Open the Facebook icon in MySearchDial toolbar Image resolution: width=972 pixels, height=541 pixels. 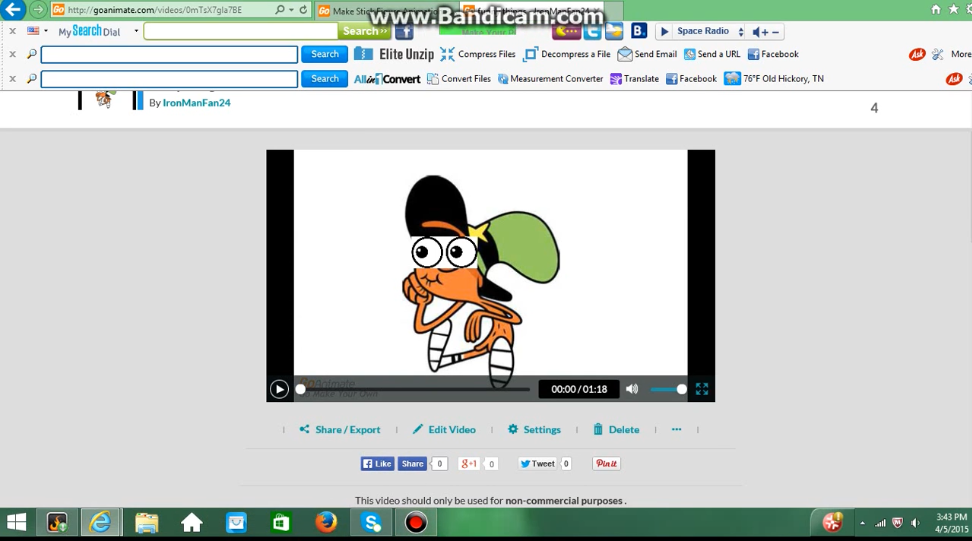(404, 31)
